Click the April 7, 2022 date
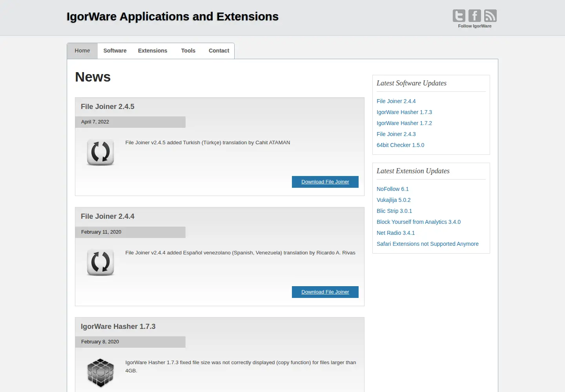The width and height of the screenshot is (565, 392). (95, 122)
